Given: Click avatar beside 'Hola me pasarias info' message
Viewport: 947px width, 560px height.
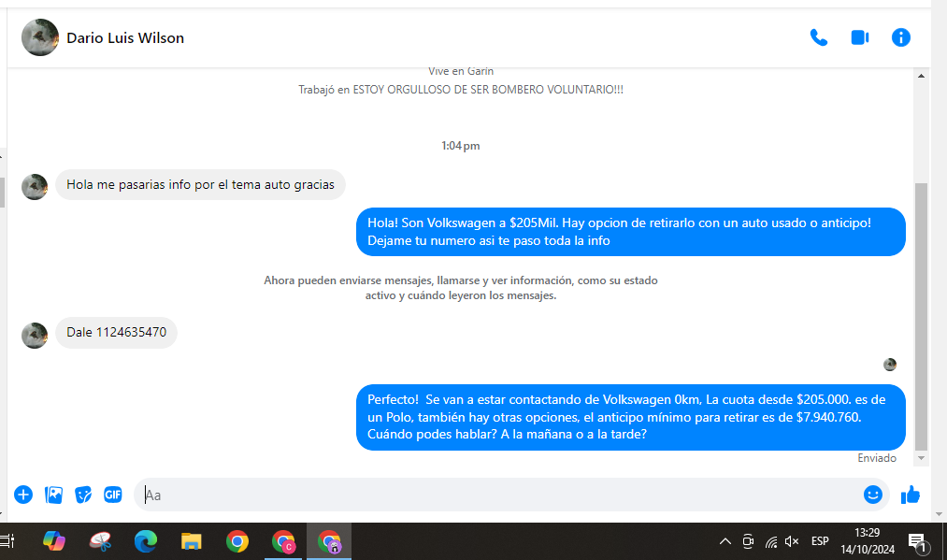Looking at the screenshot, I should (35, 187).
